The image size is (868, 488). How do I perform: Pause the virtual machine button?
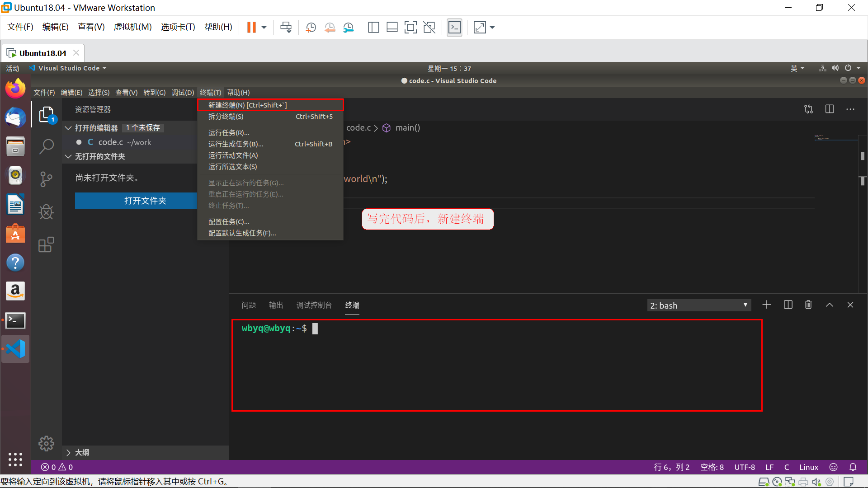pos(251,28)
